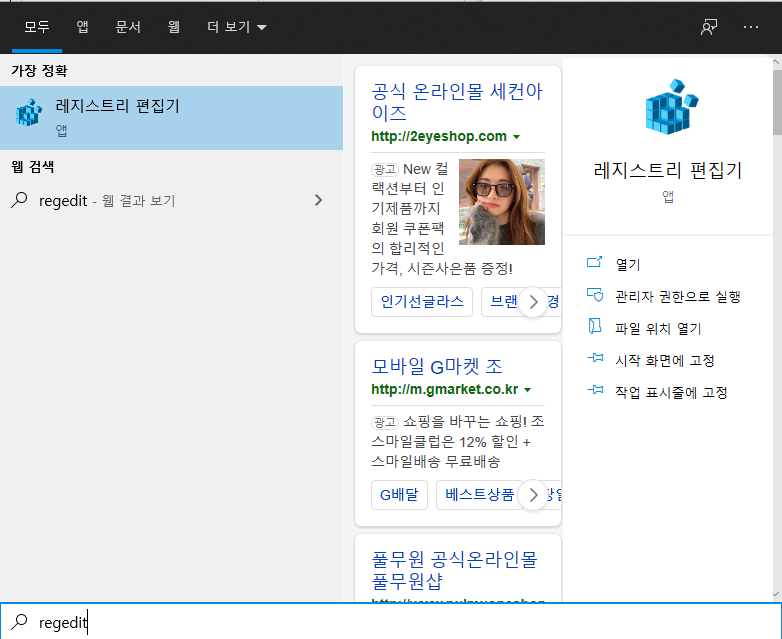Select the 모두 tab
Viewport: 782px width, 639px height.
pos(37,26)
